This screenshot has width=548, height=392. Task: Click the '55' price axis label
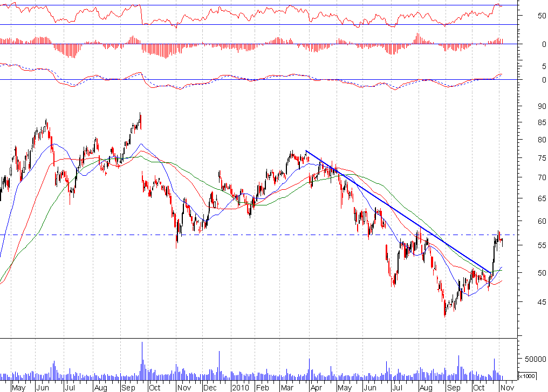click(542, 245)
